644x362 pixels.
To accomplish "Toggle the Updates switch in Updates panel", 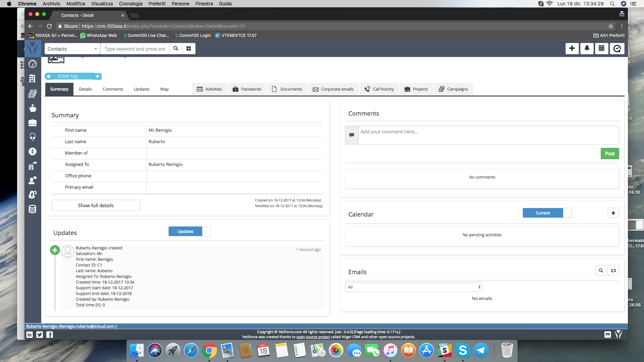I will (x=190, y=231).
